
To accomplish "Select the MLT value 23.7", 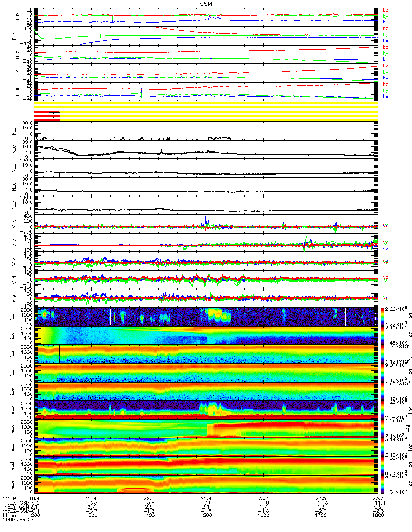I will pos(377,498).
